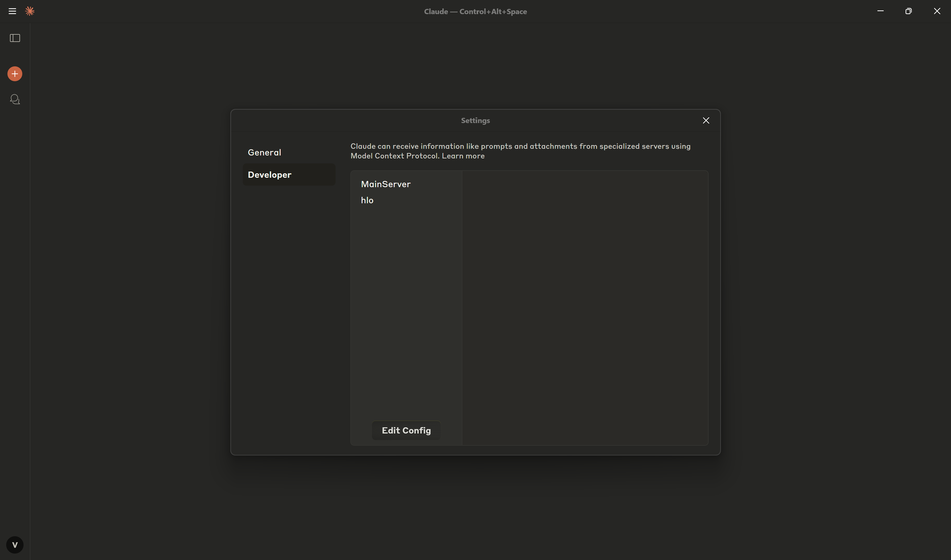Follow the Learn more link
This screenshot has height=560, width=951.
(463, 156)
